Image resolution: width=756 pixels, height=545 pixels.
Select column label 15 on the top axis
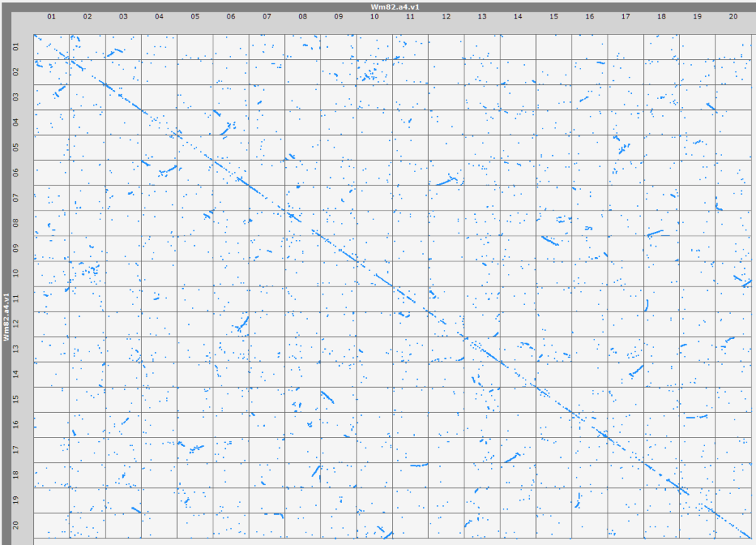pos(554,16)
